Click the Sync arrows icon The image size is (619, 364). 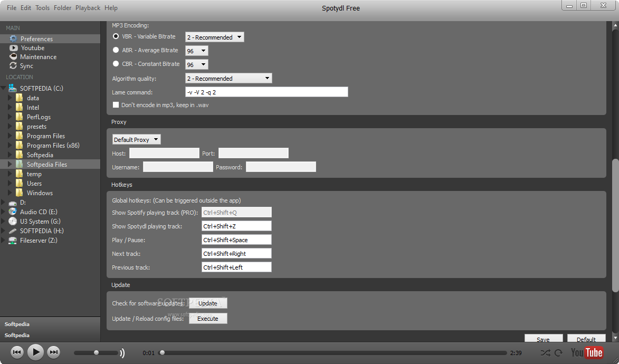(13, 65)
